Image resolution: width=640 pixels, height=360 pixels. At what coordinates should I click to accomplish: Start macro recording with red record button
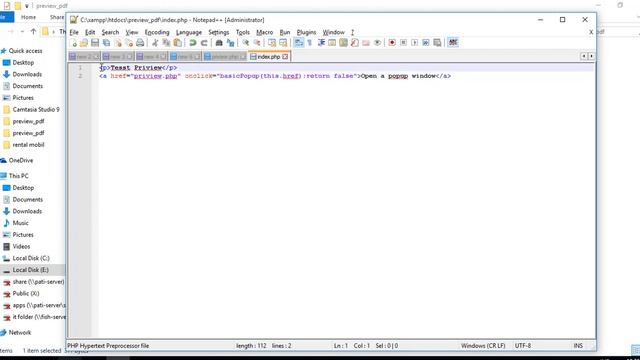[x=392, y=43]
